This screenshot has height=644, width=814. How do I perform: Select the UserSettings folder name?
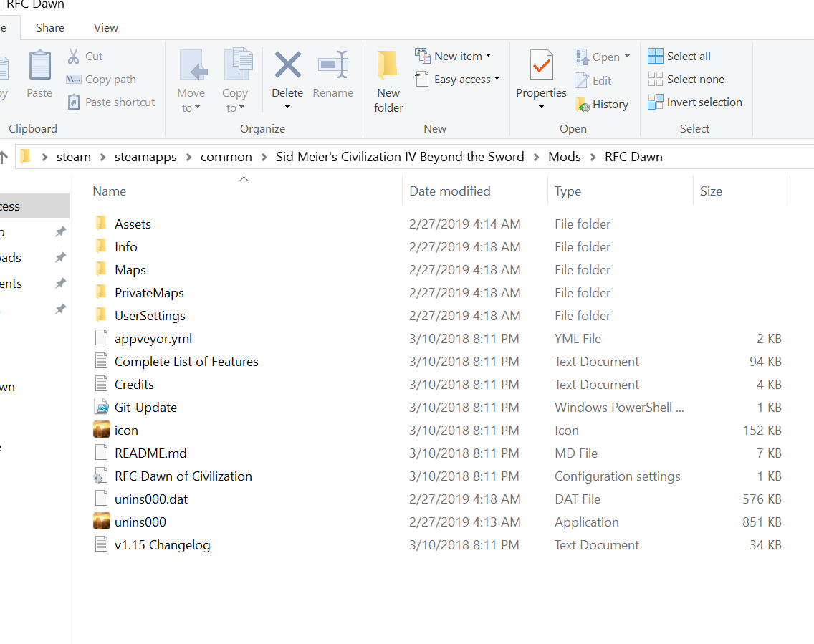click(150, 315)
